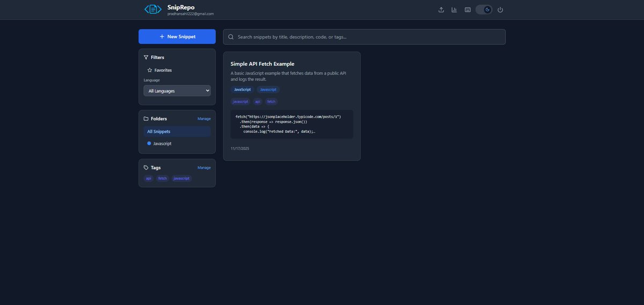Click the 11/17/2025 date on card
This screenshot has width=644, height=305.
coord(240,148)
